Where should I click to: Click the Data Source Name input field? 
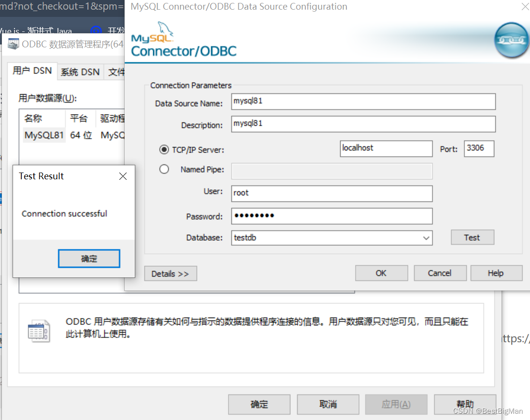pos(363,102)
